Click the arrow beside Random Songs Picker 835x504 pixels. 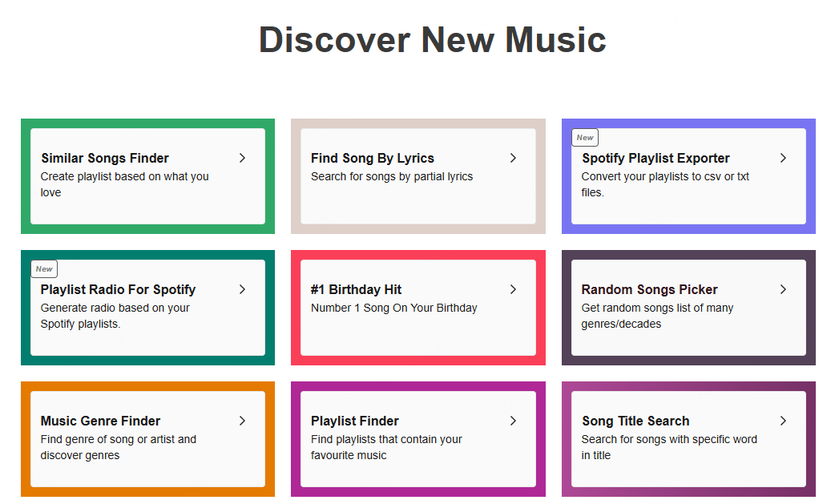point(783,289)
